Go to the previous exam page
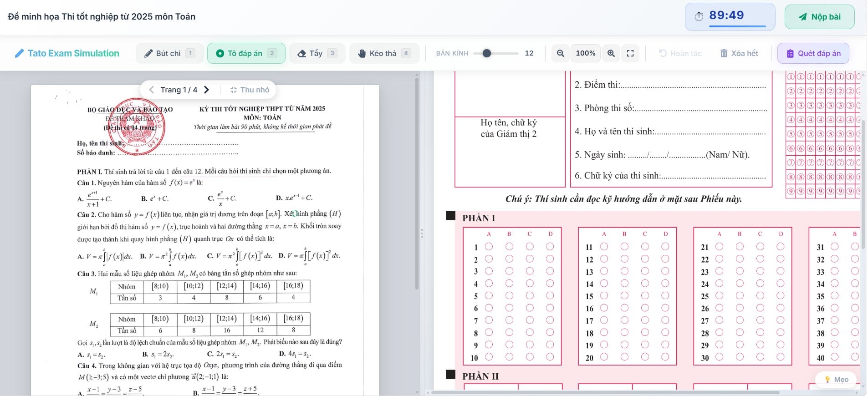 [152, 90]
